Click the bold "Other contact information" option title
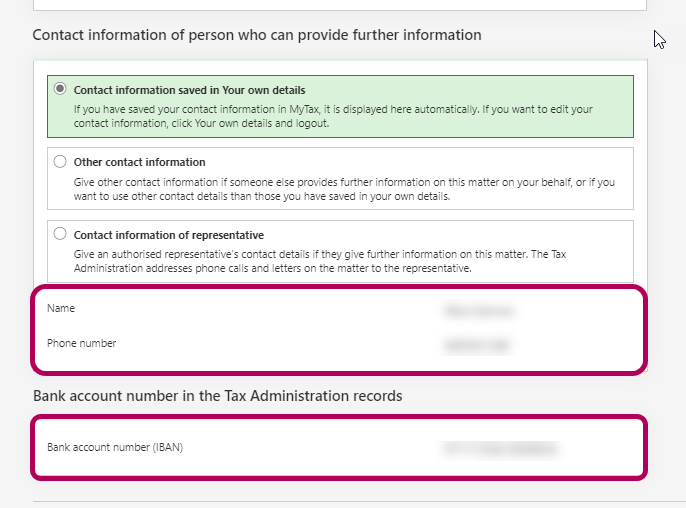Screen dimensions: 686x508 pos(139,162)
